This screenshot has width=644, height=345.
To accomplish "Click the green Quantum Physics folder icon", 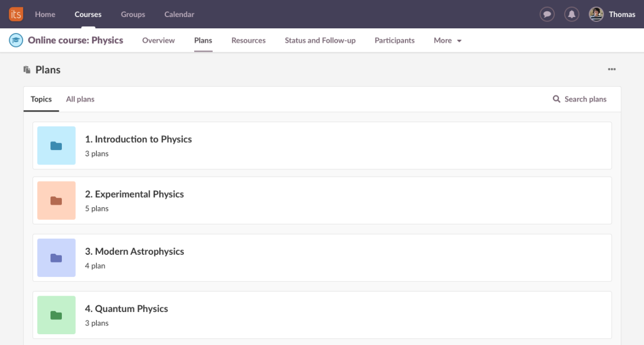I will point(57,315).
